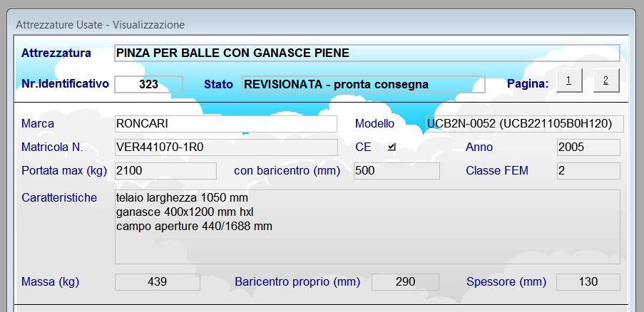Click the Baricentro proprio field 290

[405, 282]
